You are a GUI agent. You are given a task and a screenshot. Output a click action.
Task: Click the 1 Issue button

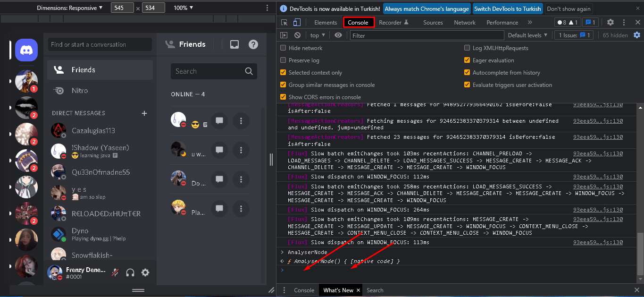tap(574, 35)
